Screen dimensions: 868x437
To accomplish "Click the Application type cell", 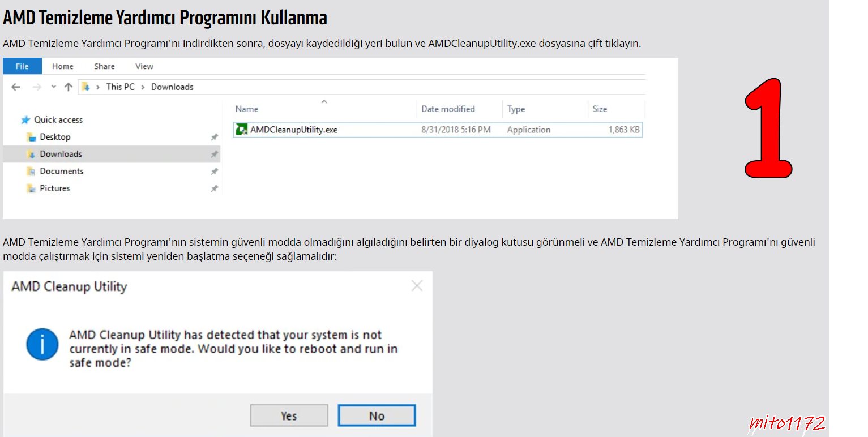I will tap(528, 130).
